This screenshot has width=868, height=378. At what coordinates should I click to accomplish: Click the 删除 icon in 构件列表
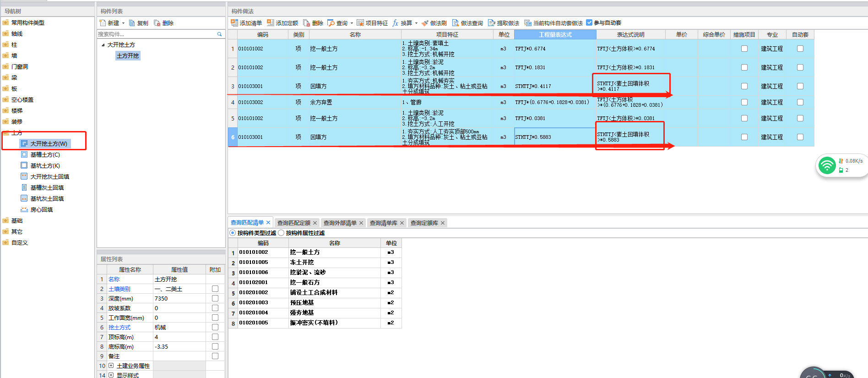157,23
